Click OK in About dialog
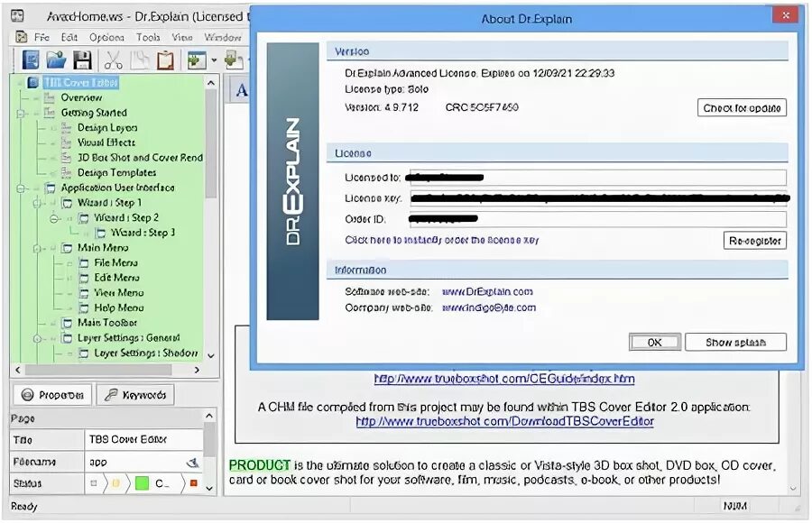Screen dimensions: 812x523 click(x=655, y=343)
